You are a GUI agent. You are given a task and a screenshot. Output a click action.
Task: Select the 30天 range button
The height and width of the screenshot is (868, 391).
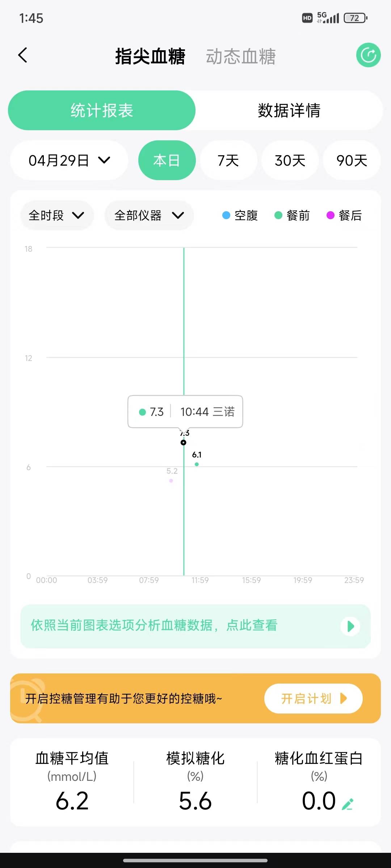pyautogui.click(x=290, y=160)
